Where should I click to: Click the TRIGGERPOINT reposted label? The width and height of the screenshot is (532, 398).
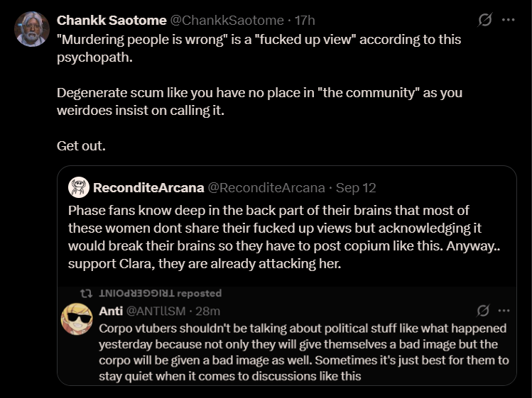[160, 293]
